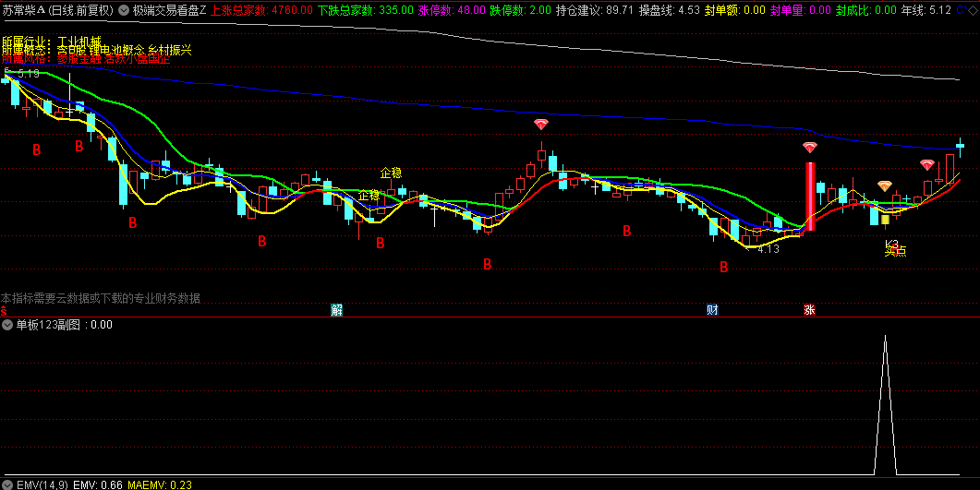Image resolution: width=980 pixels, height=490 pixels.
Task: Select the small yellow candlestick
Action: (x=885, y=220)
